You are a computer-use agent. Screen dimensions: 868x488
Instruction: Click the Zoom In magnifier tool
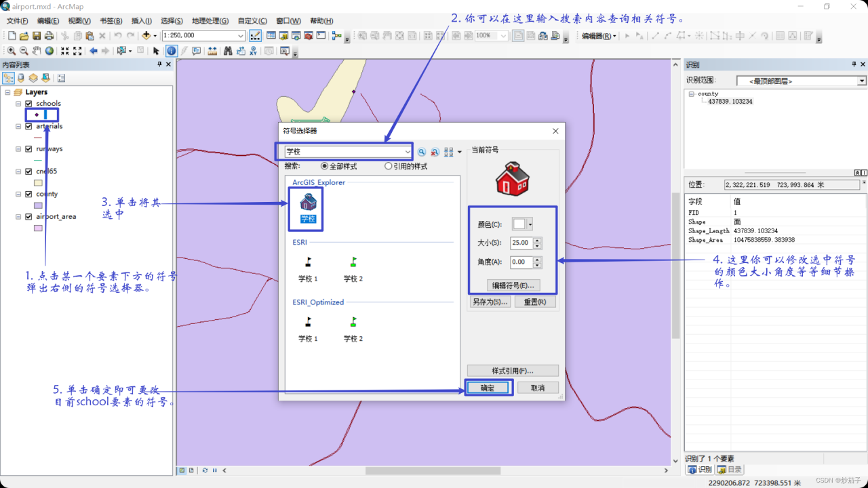pos(12,51)
